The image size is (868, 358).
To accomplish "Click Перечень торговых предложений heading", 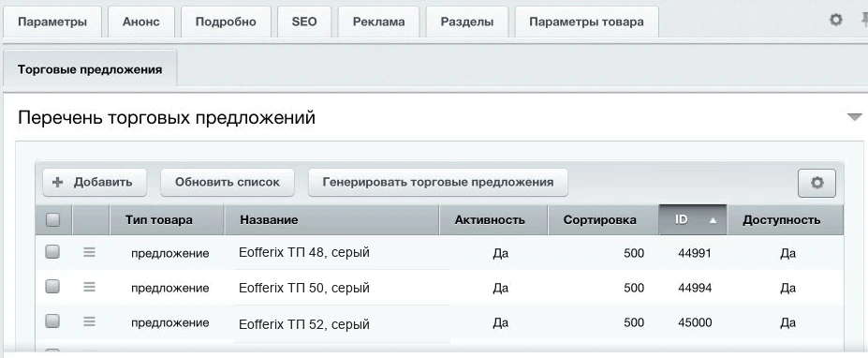I will pos(167,117).
